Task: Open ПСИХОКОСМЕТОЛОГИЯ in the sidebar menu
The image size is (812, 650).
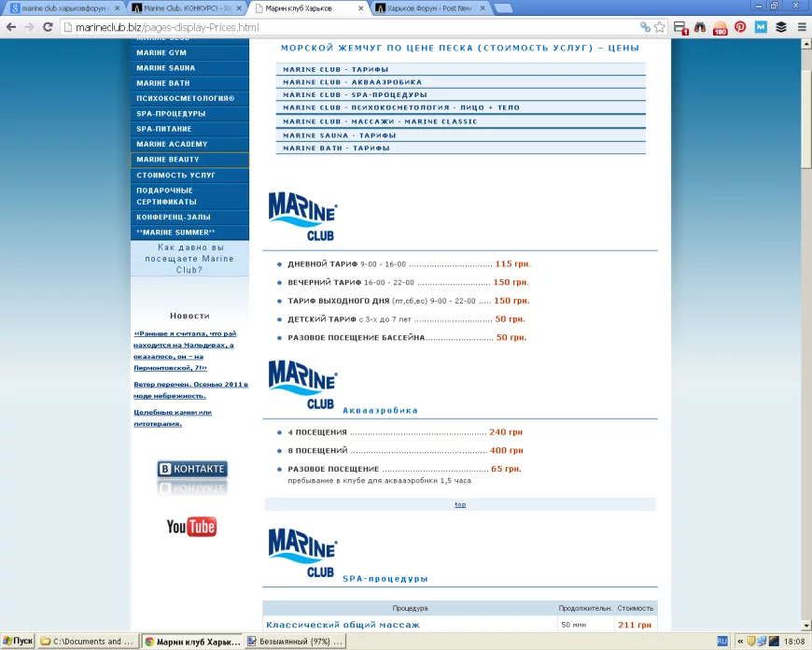Action: 189,98
